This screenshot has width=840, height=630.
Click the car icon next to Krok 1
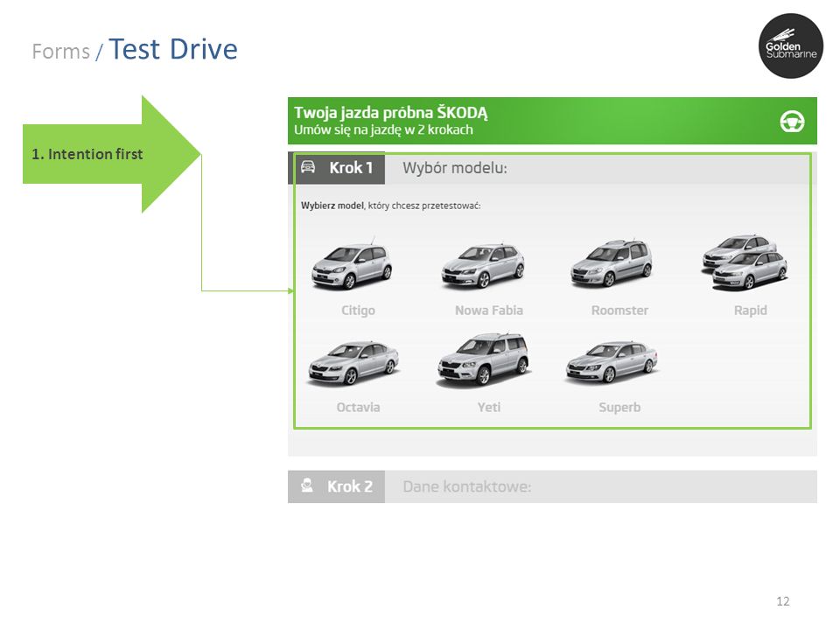[x=308, y=166]
